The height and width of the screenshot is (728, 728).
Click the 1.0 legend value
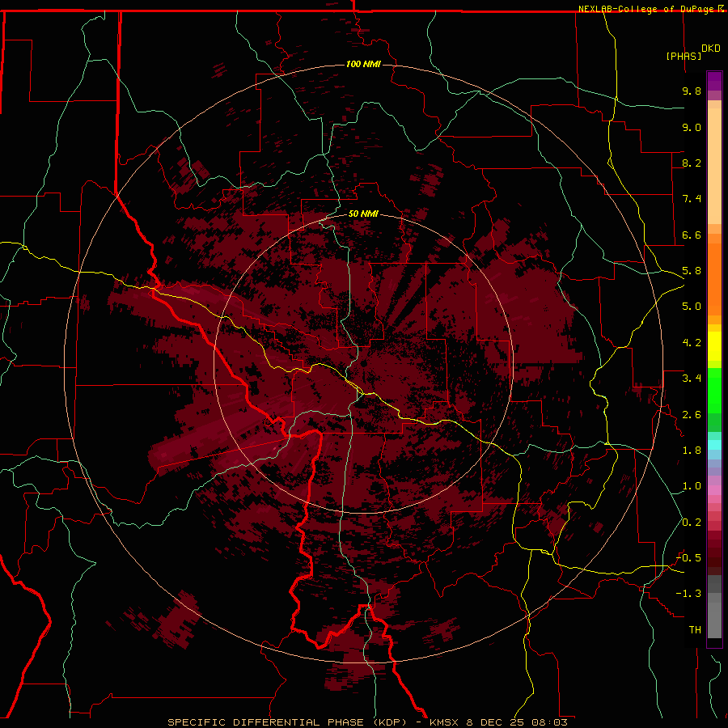coord(692,486)
